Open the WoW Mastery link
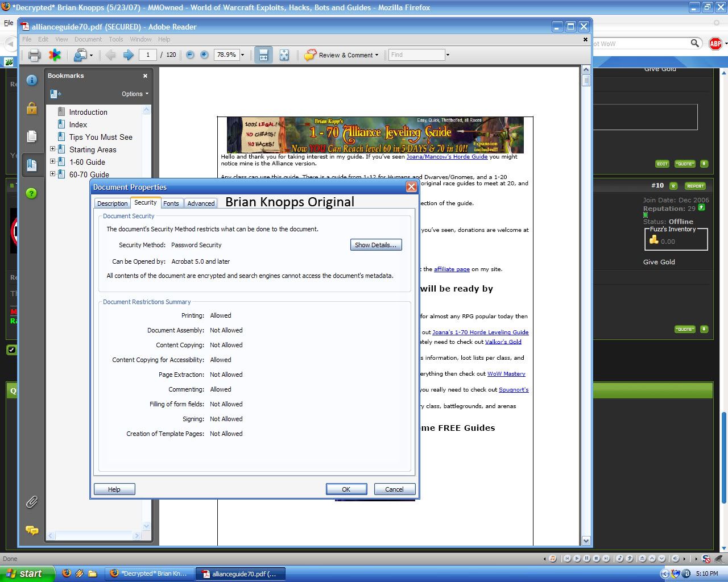 pos(506,373)
